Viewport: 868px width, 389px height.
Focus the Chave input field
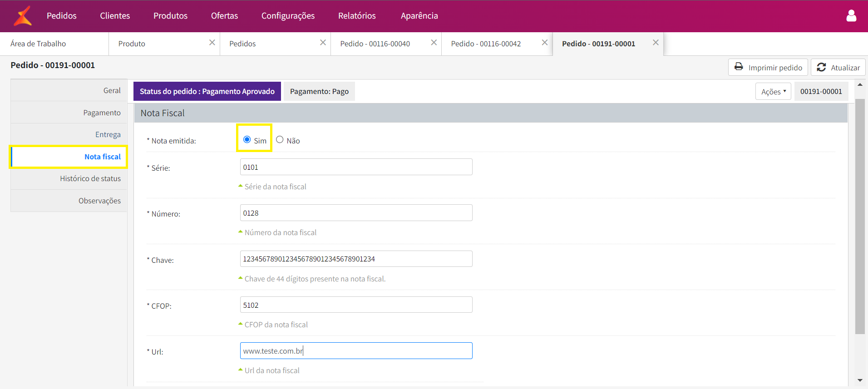pyautogui.click(x=356, y=259)
